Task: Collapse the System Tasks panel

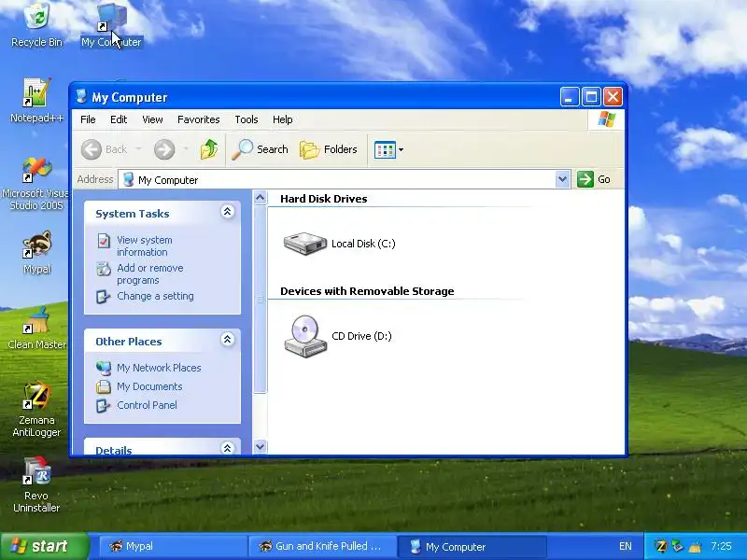Action: (227, 212)
